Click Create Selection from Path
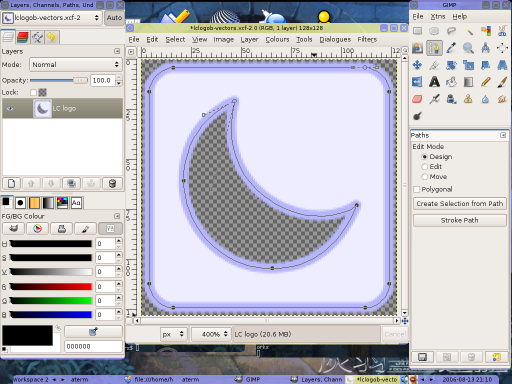The height and width of the screenshot is (384, 512). 460,204
